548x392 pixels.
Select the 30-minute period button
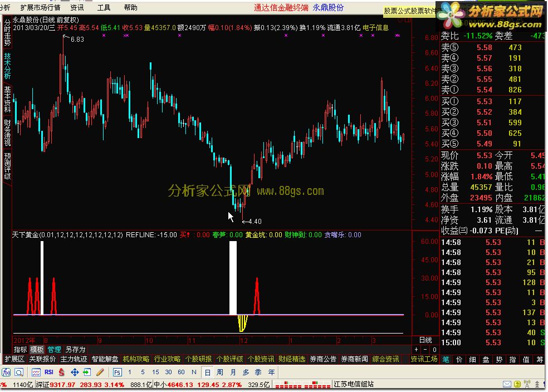click(168, 372)
